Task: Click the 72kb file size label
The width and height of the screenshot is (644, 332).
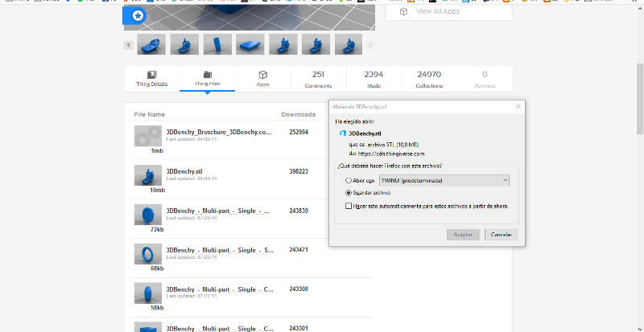Action: tap(157, 229)
